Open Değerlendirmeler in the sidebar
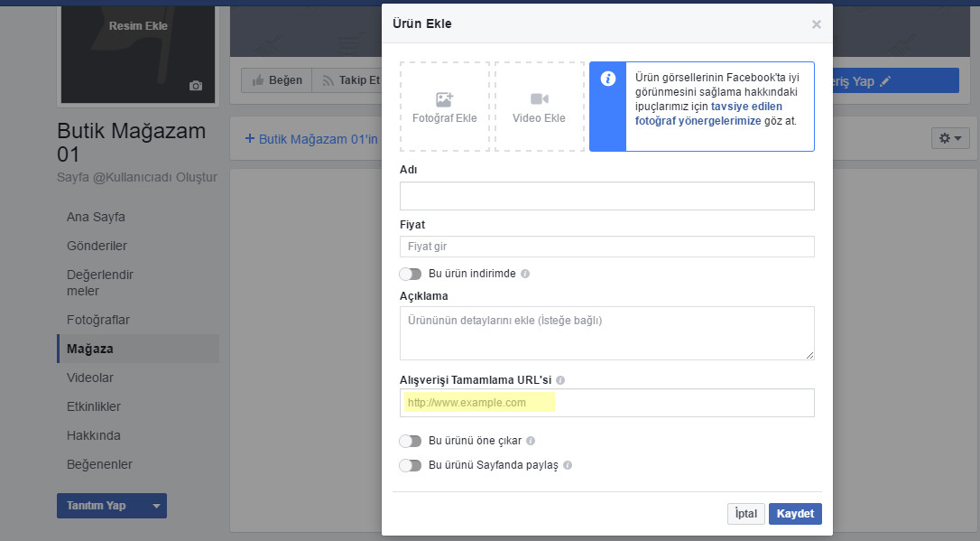 (x=100, y=283)
